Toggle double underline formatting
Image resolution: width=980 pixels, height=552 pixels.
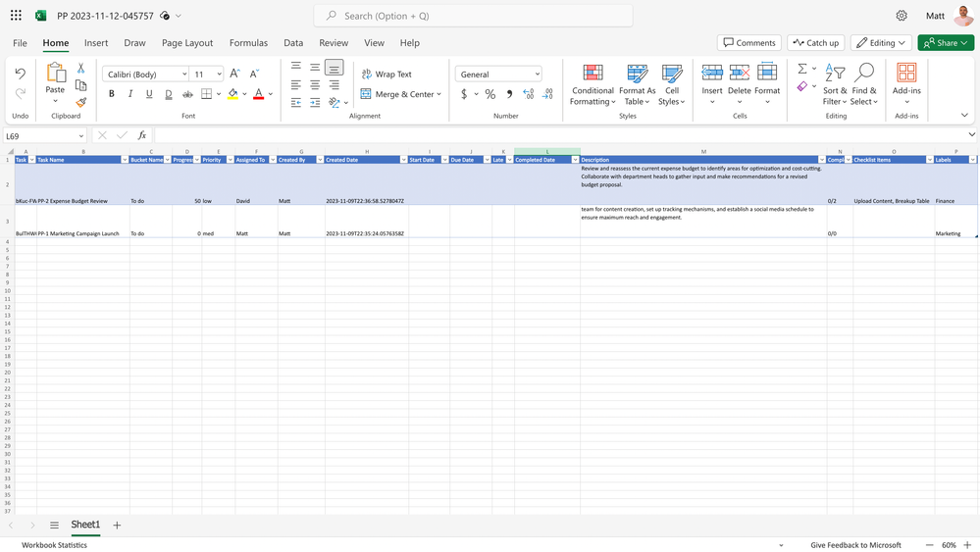coord(168,94)
